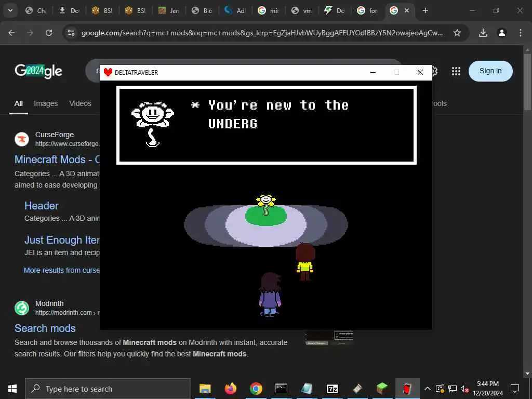This screenshot has height=399, width=532.
Task: Open the Windows notification center
Action: pos(515,389)
